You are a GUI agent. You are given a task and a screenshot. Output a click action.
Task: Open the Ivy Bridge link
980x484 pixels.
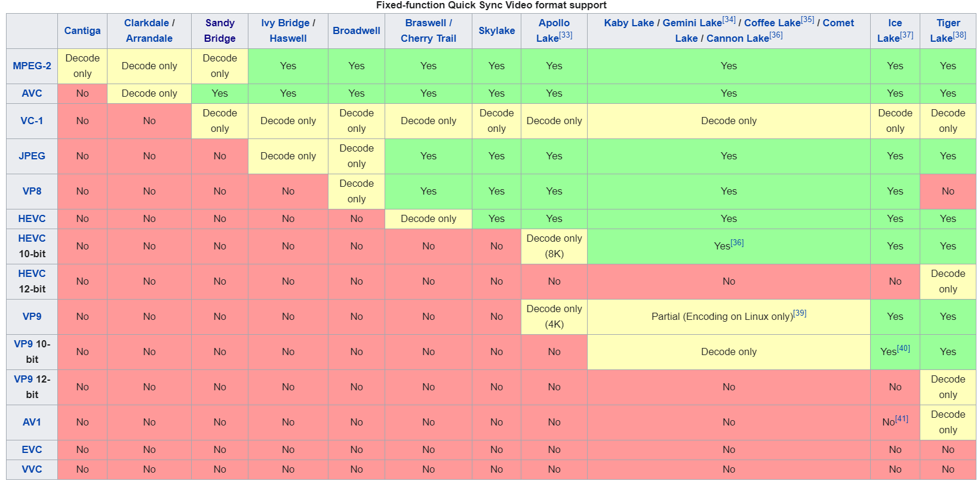click(x=285, y=23)
